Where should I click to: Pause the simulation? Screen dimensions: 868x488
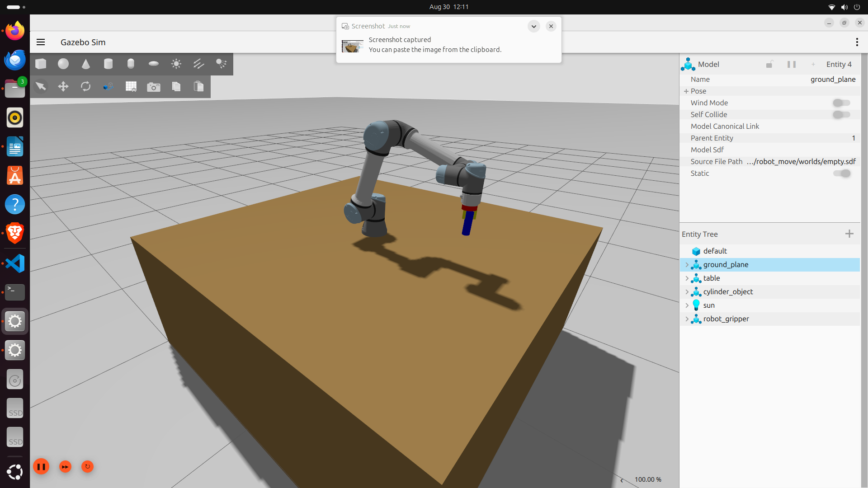point(41,467)
